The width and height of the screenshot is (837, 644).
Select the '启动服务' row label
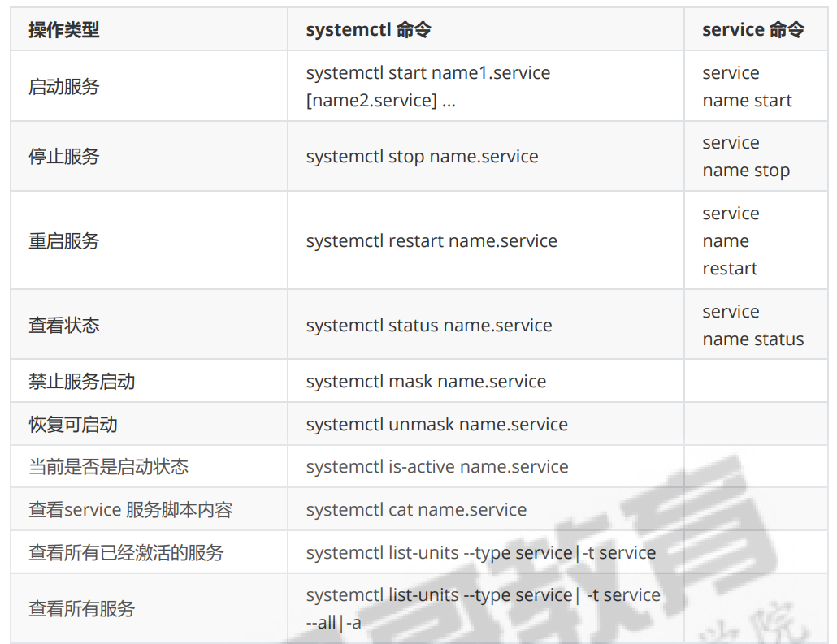pyautogui.click(x=64, y=86)
